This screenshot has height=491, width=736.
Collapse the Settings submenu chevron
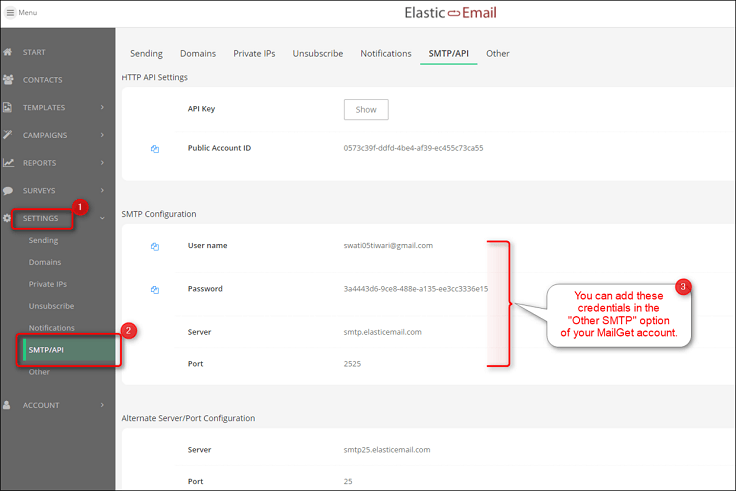[102, 218]
